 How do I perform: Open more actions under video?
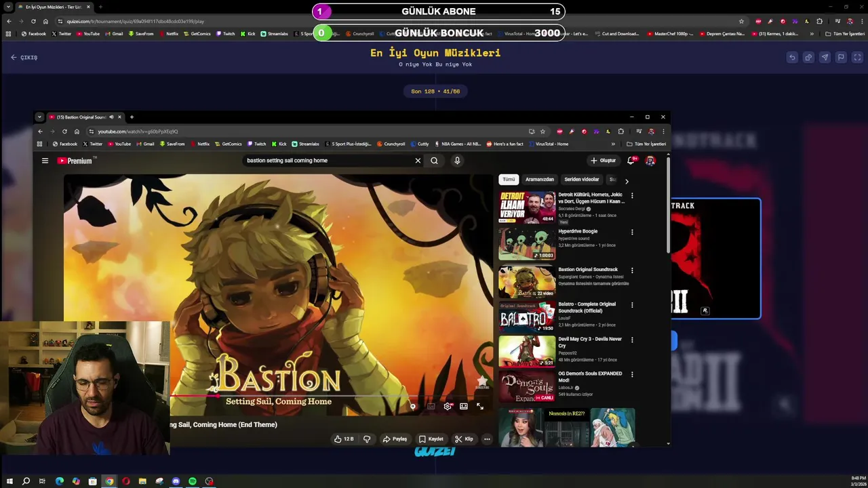click(x=487, y=439)
